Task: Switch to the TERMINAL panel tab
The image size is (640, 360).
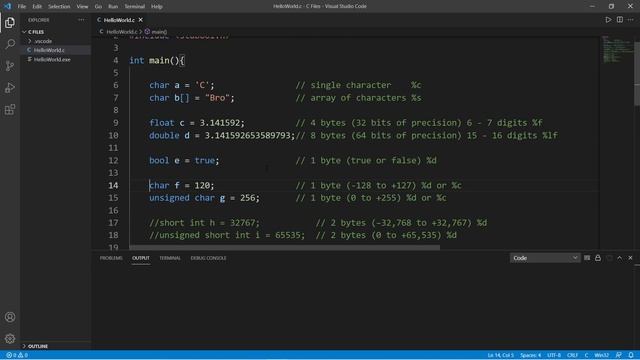Action: pos(170,258)
